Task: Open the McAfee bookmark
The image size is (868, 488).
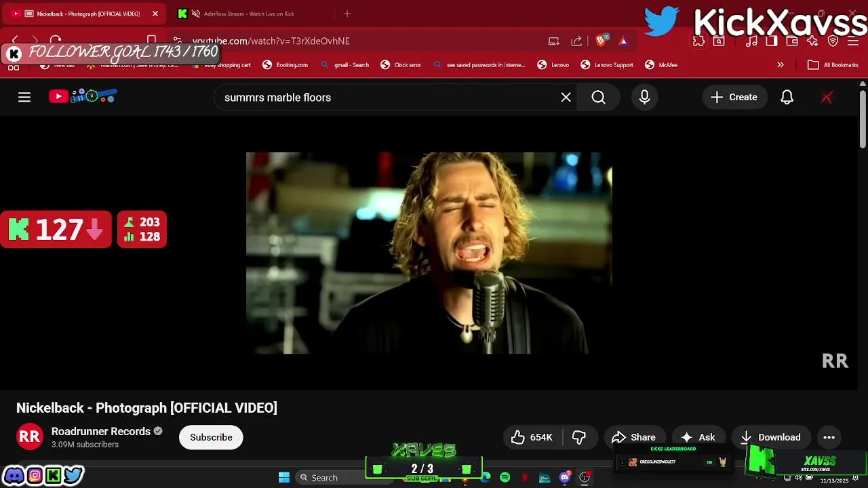Action: pyautogui.click(x=661, y=65)
